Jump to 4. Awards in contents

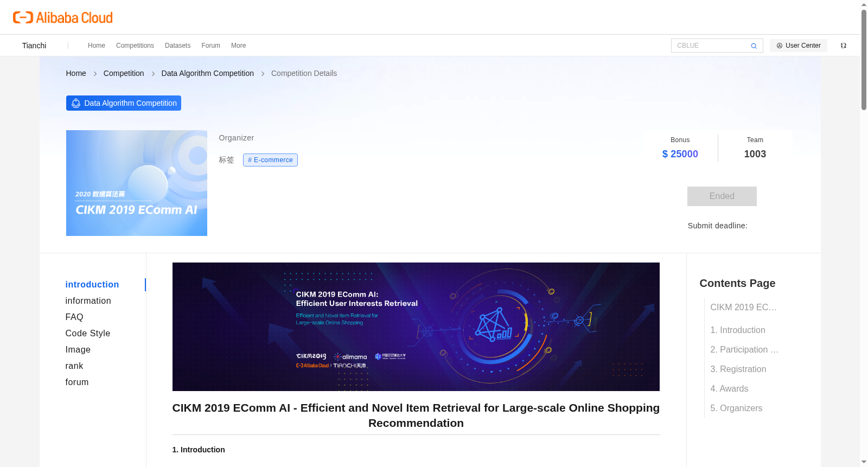tap(729, 389)
